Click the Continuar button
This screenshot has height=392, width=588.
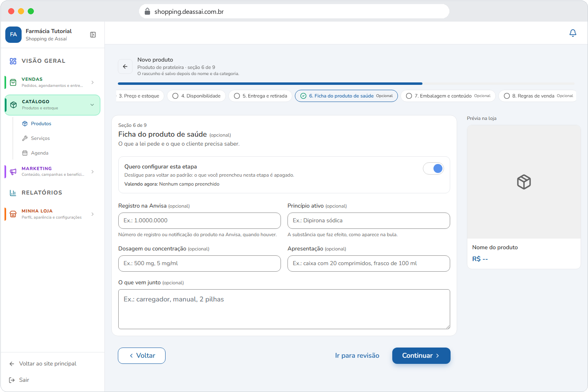point(421,356)
